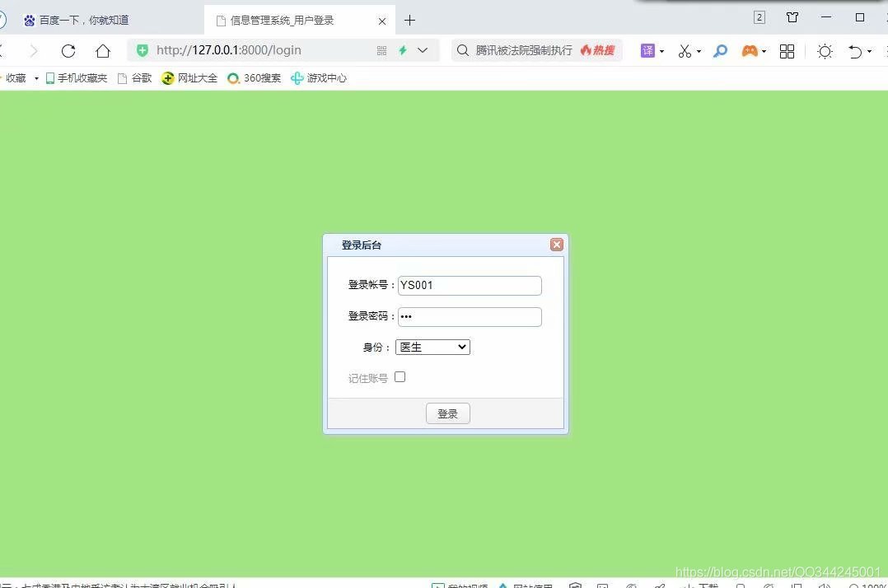Maximize the browser window
Screen dimensions: 888x588
pos(860,17)
